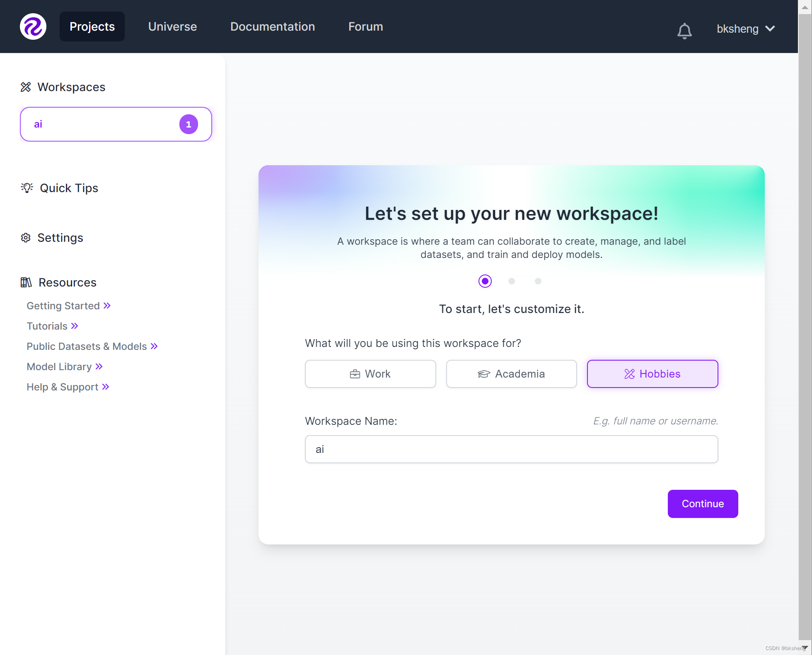Navigate to the Forum menu item
This screenshot has height=655, width=812.
tap(365, 26)
